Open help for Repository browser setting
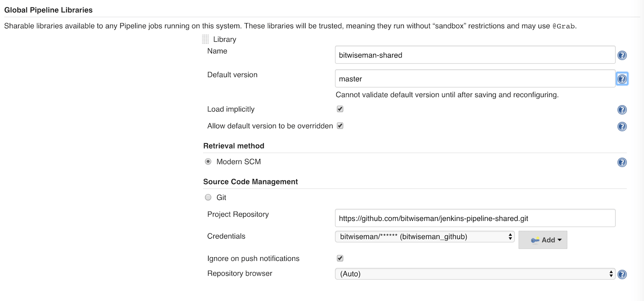 [x=622, y=274]
